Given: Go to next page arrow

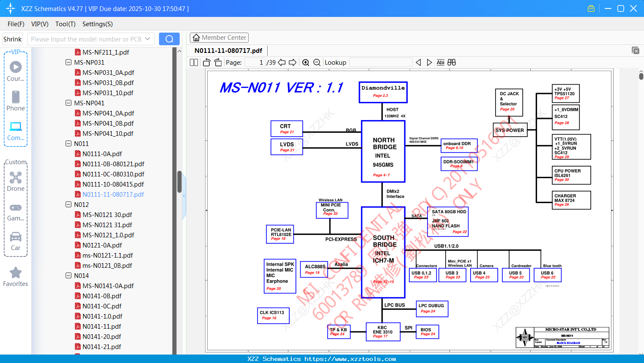Looking at the screenshot, I should 292,63.
